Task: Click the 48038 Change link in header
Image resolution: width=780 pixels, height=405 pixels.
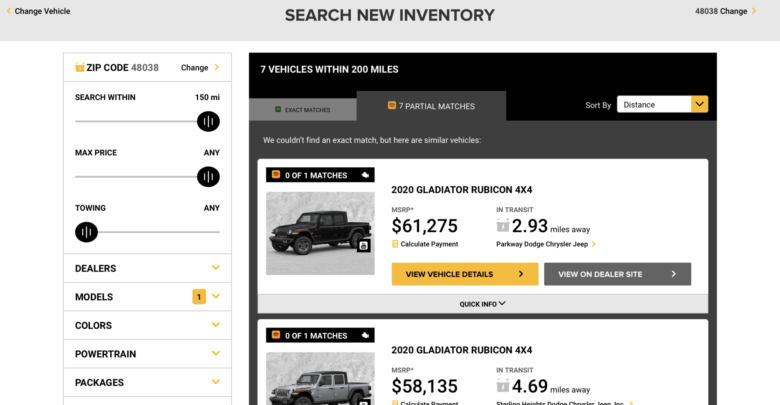Action: (726, 11)
